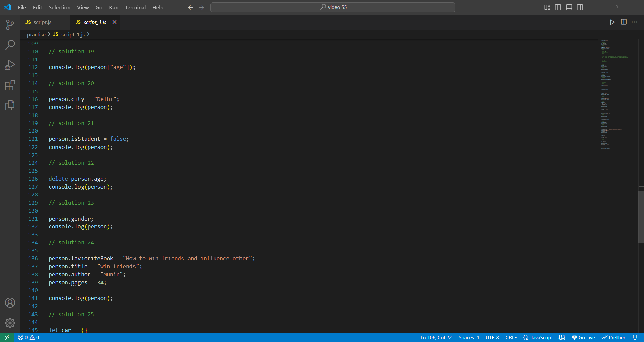Click the code minimap preview
The width and height of the screenshot is (644, 342).
click(x=619, y=94)
